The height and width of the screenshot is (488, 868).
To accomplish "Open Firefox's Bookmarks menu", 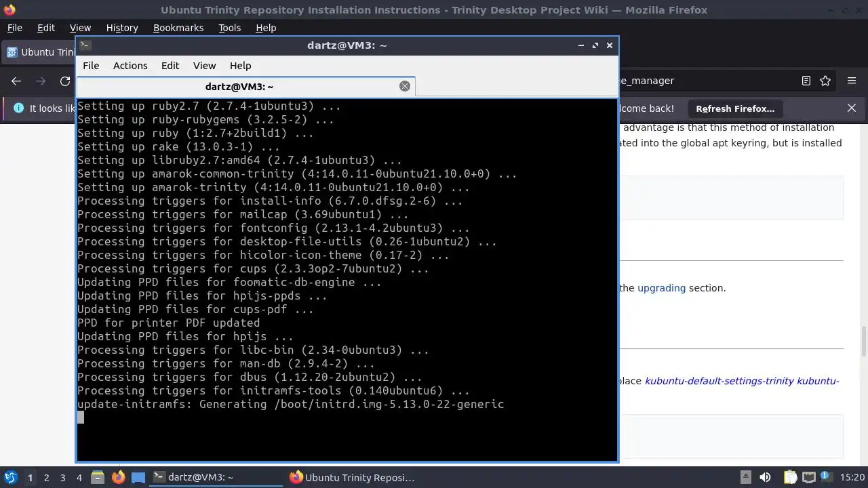I will tap(178, 28).
